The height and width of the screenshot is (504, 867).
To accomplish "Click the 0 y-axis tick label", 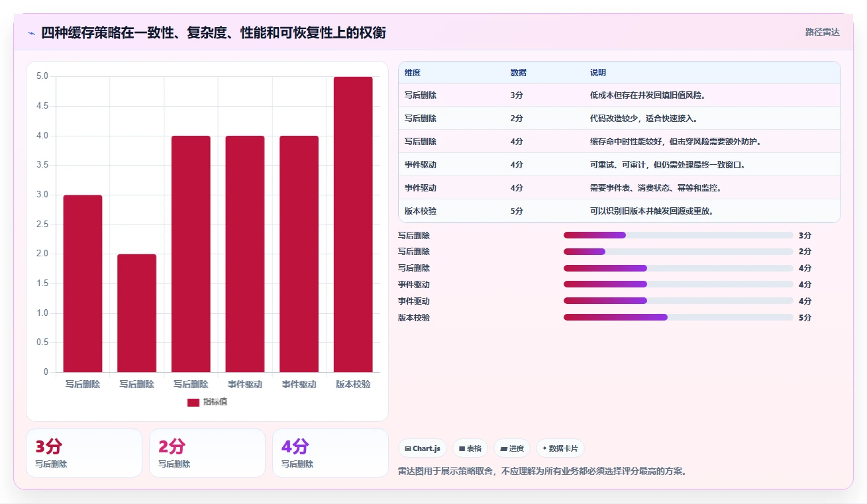I will [x=46, y=372].
